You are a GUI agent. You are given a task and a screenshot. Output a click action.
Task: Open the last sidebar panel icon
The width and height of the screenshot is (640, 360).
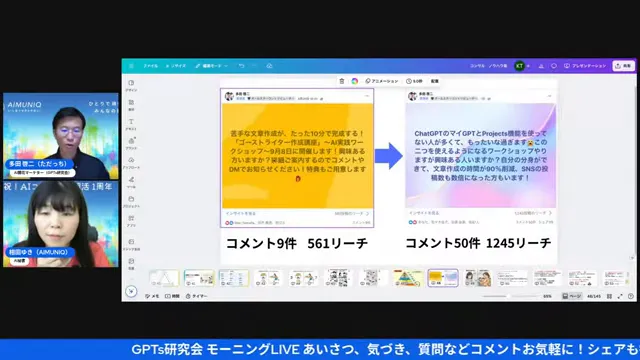[131, 264]
